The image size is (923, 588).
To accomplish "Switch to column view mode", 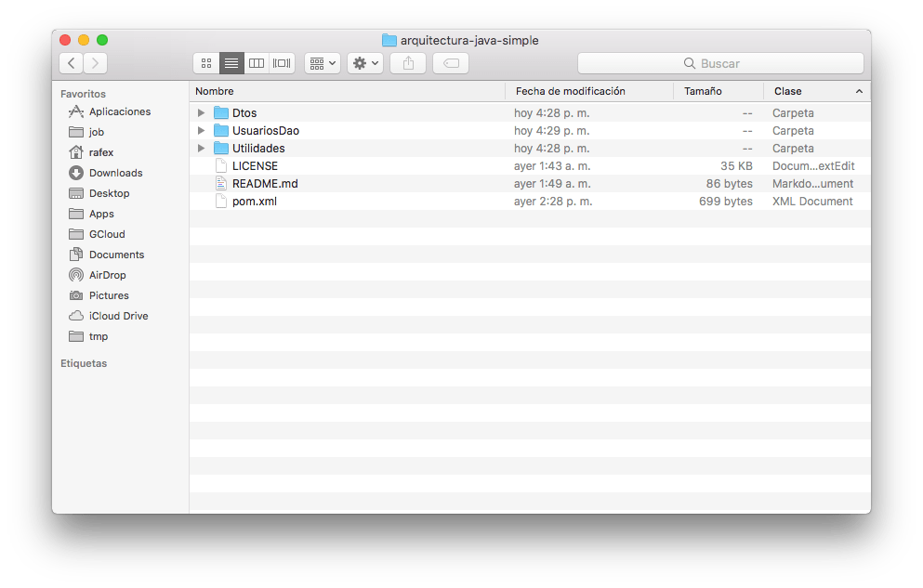I will tap(257, 63).
